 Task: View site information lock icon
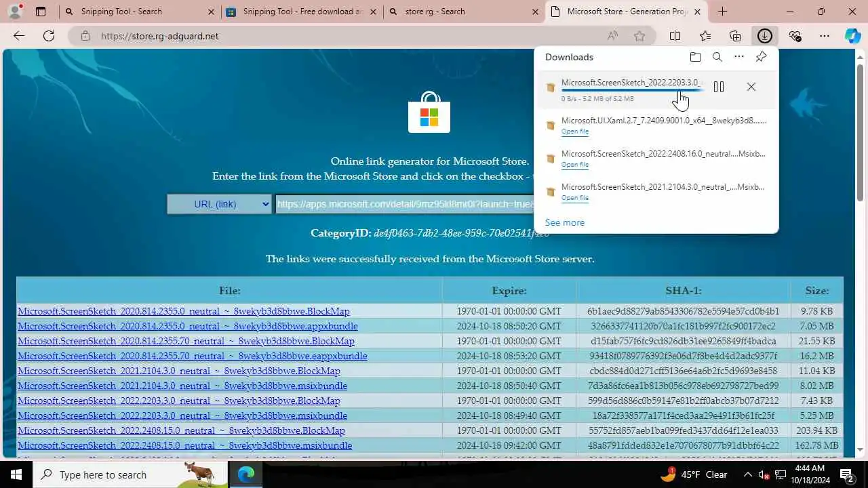tap(85, 36)
